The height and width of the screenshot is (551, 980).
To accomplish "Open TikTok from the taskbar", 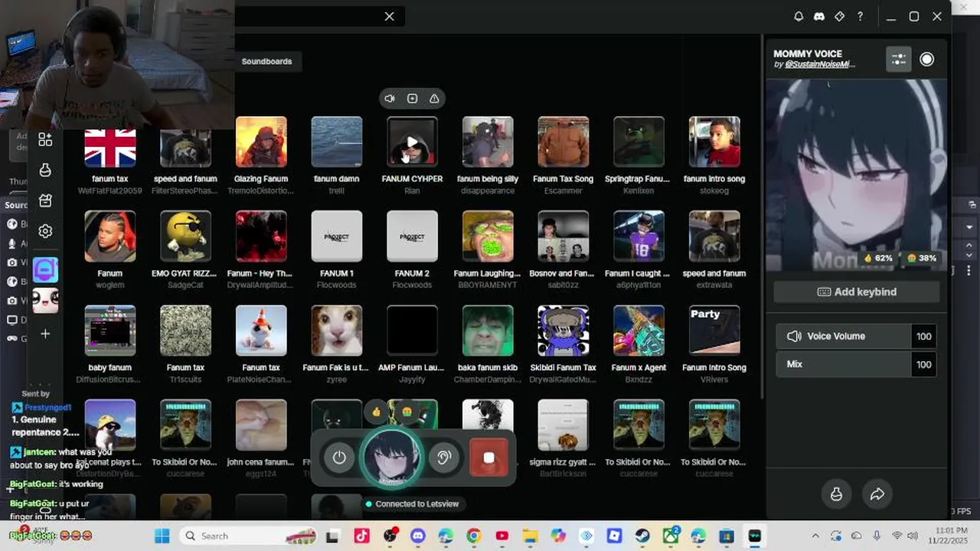I will 361,536.
